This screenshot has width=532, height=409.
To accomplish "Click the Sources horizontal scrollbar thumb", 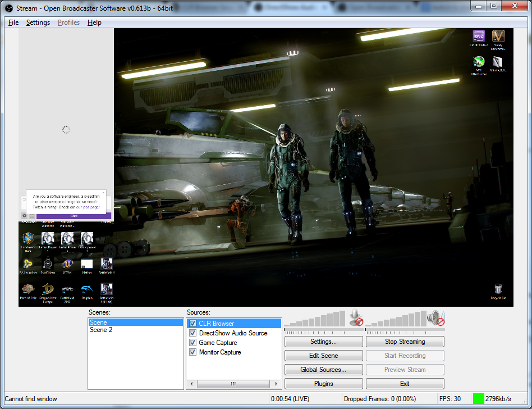I will coord(233,384).
